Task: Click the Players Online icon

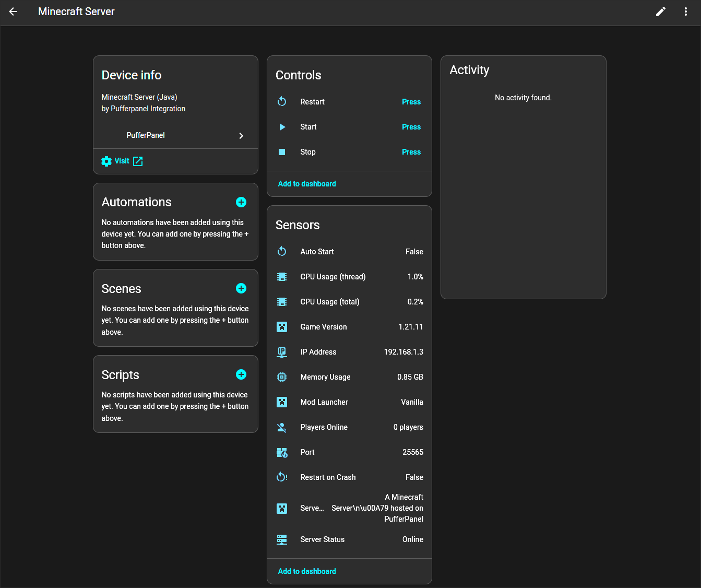Action: tap(282, 427)
